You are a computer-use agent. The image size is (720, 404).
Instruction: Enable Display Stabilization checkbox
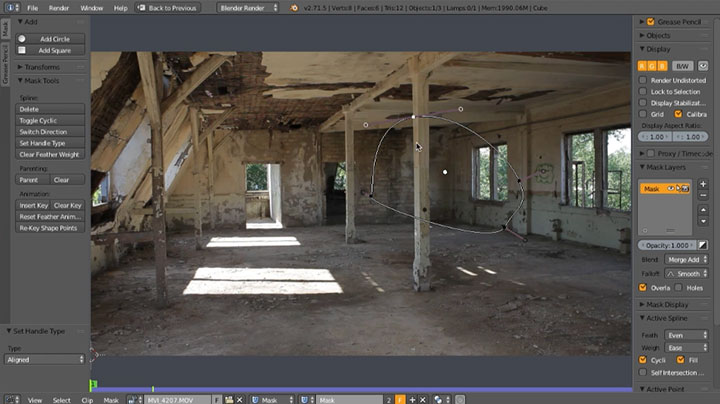coord(643,103)
